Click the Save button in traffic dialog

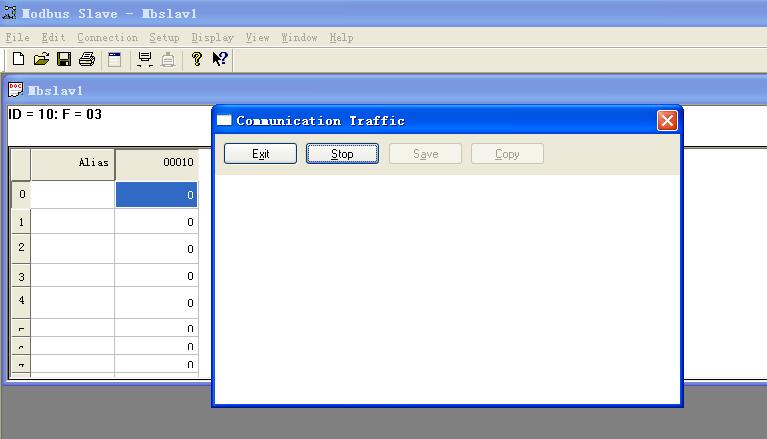(426, 154)
